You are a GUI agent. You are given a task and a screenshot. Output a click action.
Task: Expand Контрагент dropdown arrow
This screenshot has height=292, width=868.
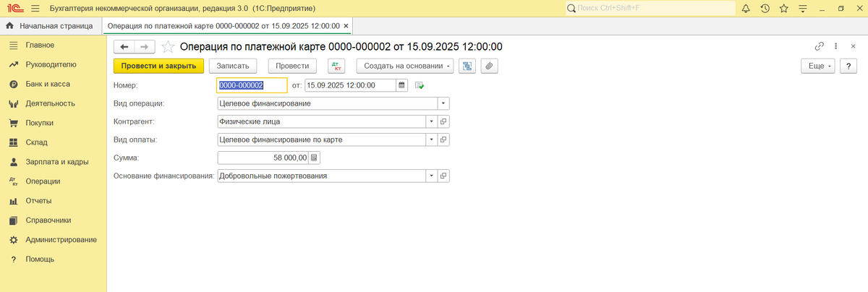(432, 121)
